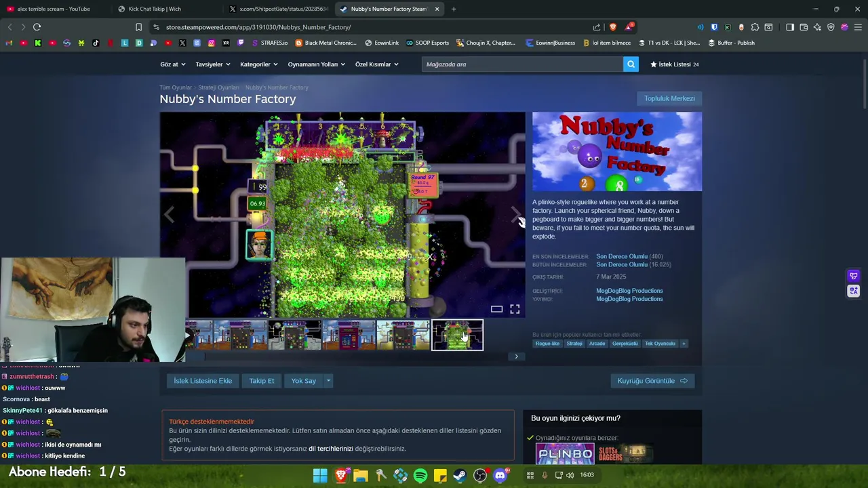Click Kuyruğu Görüntüle button
Image resolution: width=868 pixels, height=488 pixels.
(x=652, y=381)
